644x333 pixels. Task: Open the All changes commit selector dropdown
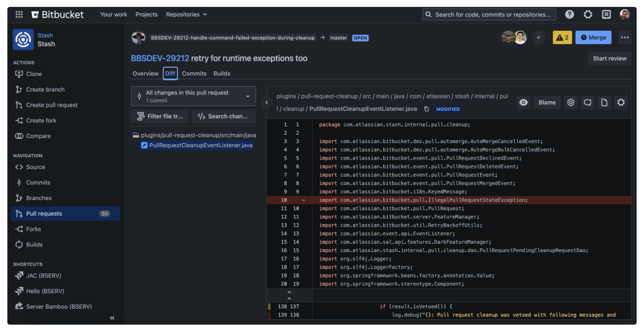click(x=193, y=96)
